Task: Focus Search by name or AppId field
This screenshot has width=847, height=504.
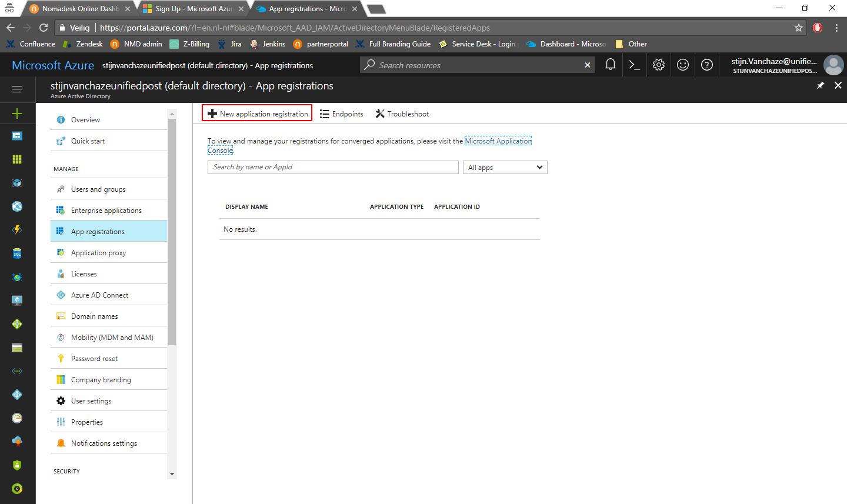Action: (333, 167)
